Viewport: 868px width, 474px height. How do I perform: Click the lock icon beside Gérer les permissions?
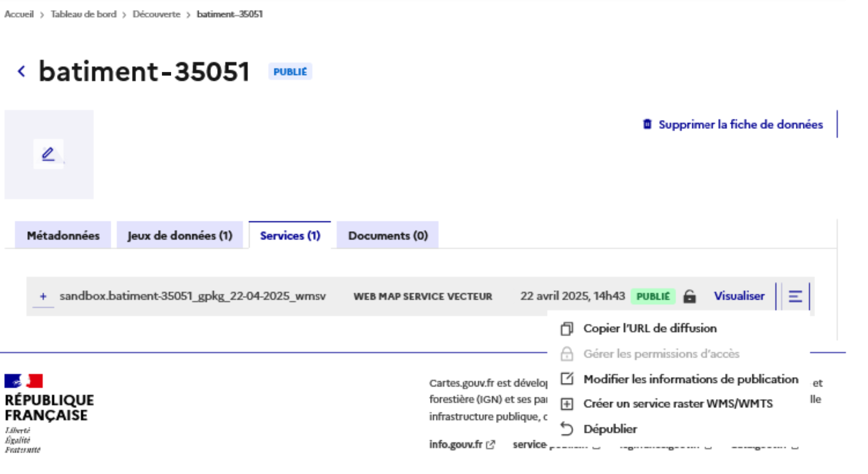pyautogui.click(x=567, y=354)
